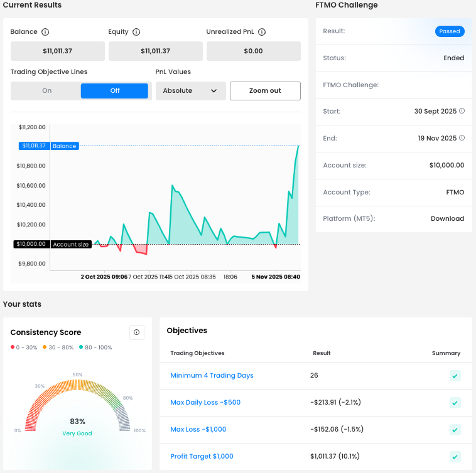Click the info icon beside Start date
476x473 pixels.
(462, 111)
